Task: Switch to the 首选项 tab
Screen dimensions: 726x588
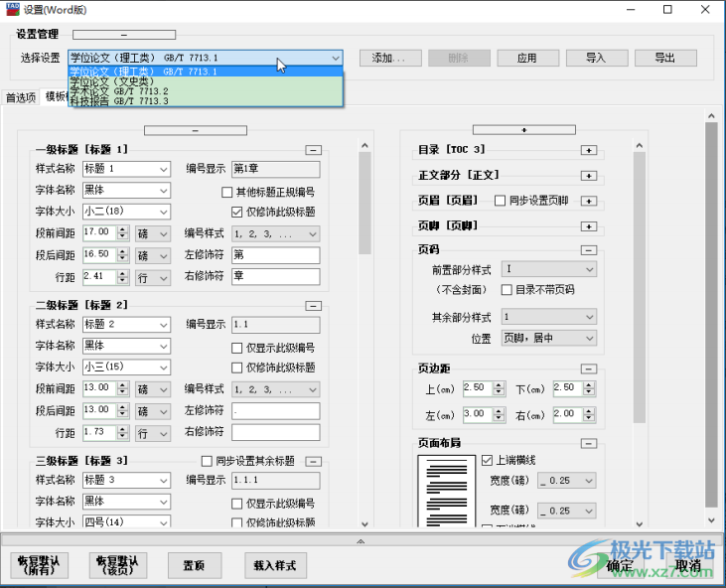Action: click(x=21, y=97)
